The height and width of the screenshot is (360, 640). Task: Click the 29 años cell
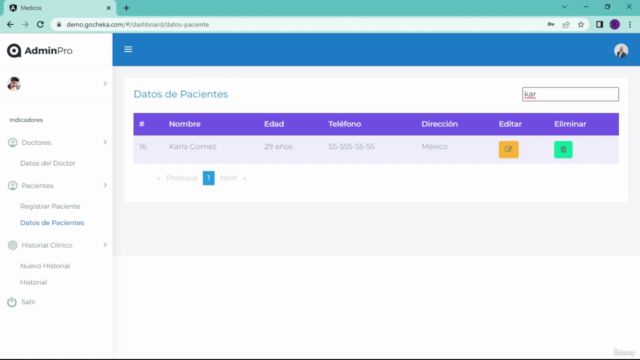[278, 147]
